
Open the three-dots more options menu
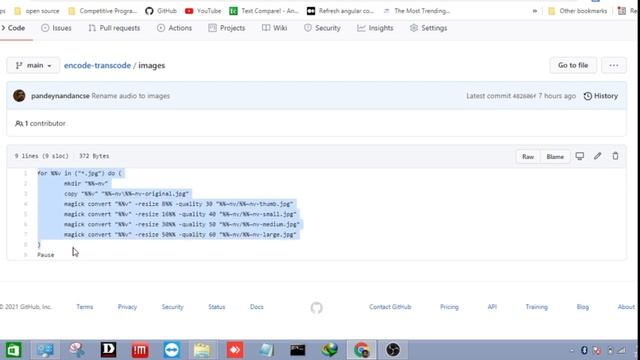click(613, 65)
